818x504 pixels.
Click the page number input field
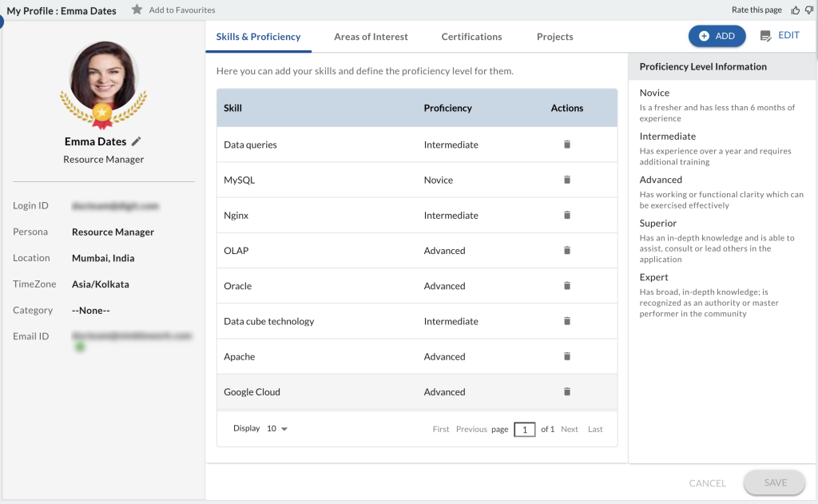(x=525, y=429)
